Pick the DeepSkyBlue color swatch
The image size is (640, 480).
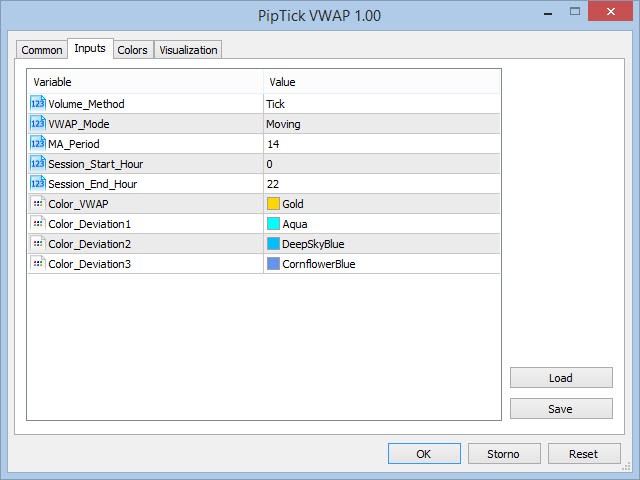click(x=273, y=244)
